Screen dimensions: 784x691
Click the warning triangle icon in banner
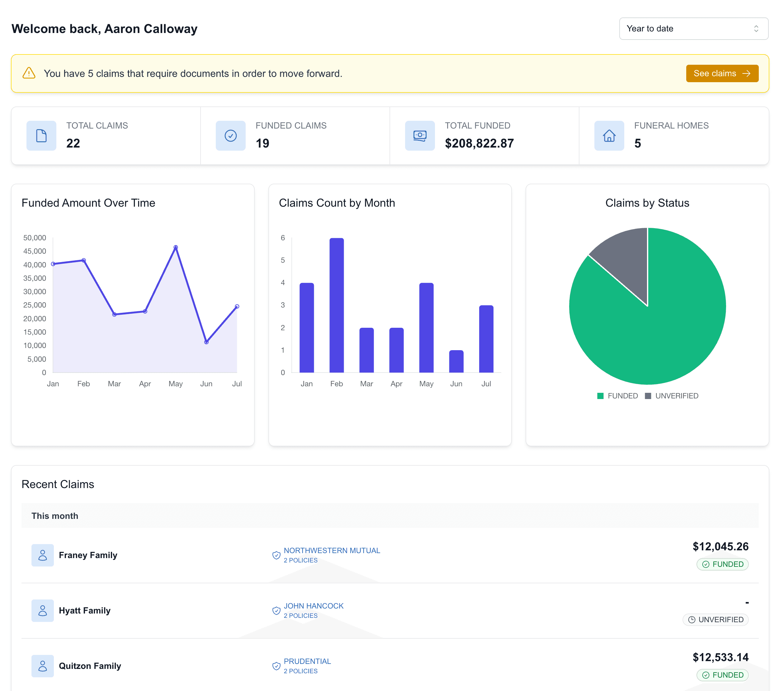coord(29,73)
